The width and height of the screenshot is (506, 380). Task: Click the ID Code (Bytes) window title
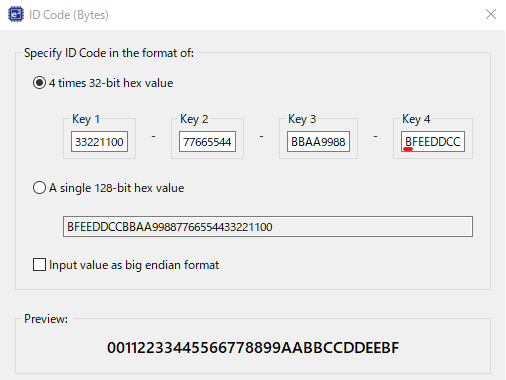pyautogui.click(x=69, y=15)
